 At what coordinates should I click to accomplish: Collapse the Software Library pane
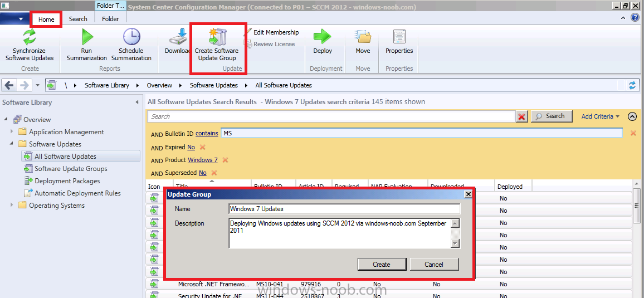tap(137, 102)
